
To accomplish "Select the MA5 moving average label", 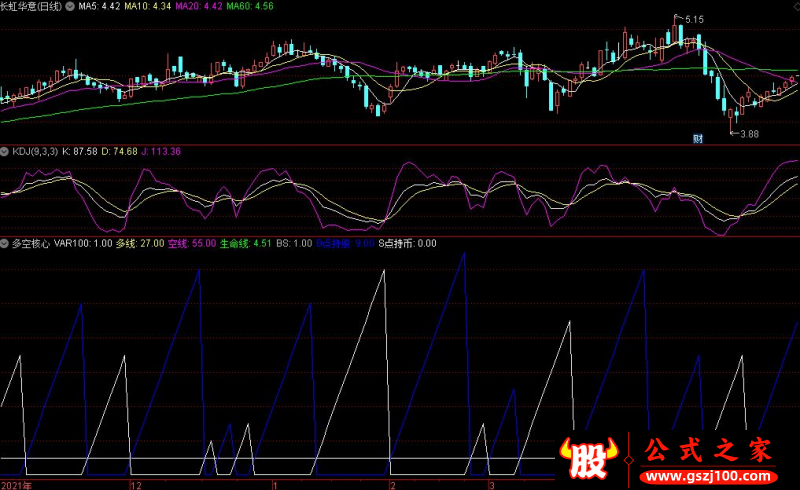I will click(x=99, y=7).
